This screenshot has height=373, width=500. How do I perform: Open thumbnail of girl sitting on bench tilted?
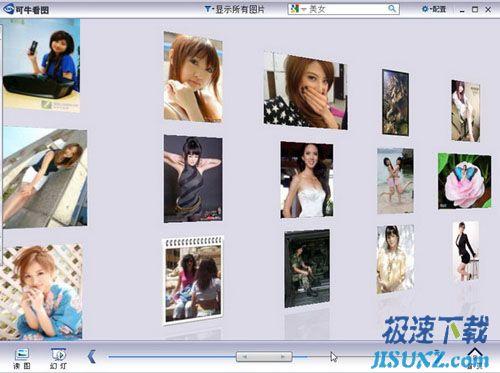pyautogui.click(x=45, y=177)
